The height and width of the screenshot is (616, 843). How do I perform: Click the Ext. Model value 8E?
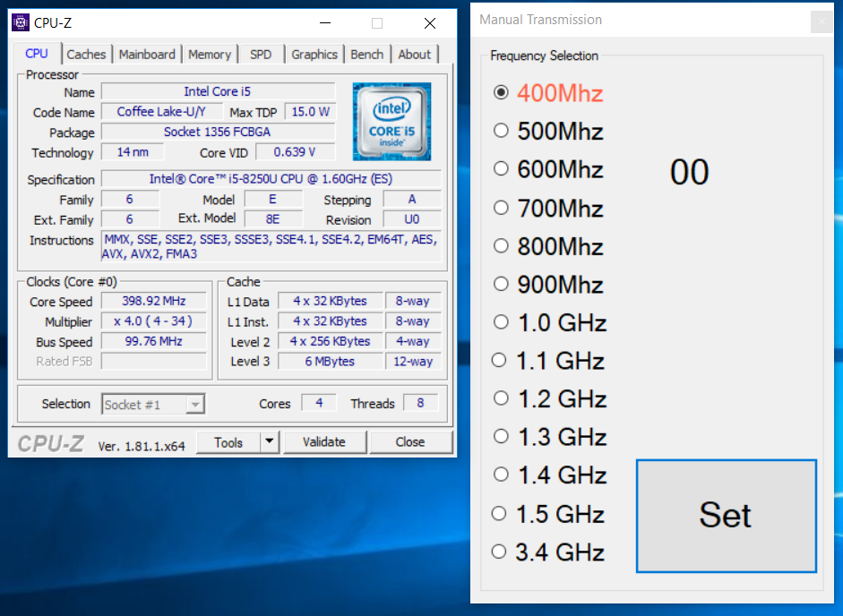272,219
